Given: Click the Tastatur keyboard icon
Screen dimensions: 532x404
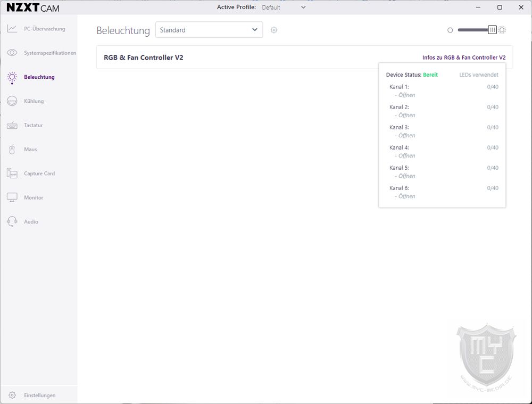Looking at the screenshot, I should 12,125.
